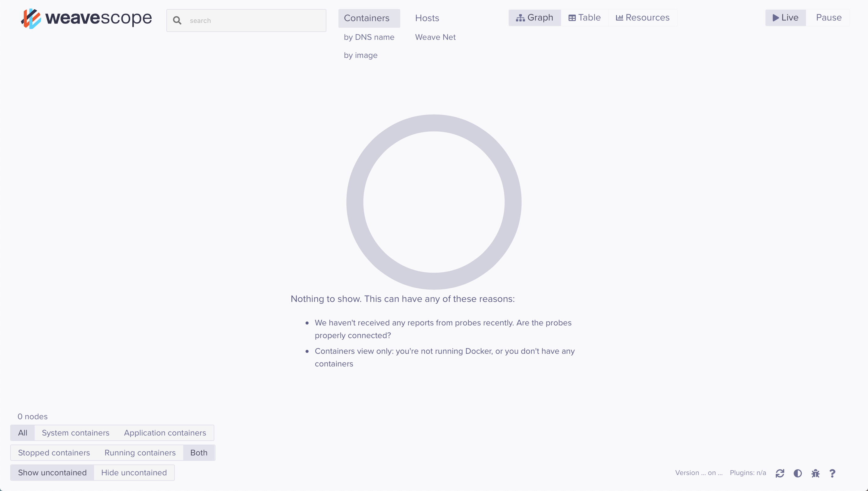Click the help question mark icon
Screen dimensions: 868x491
point(833,473)
